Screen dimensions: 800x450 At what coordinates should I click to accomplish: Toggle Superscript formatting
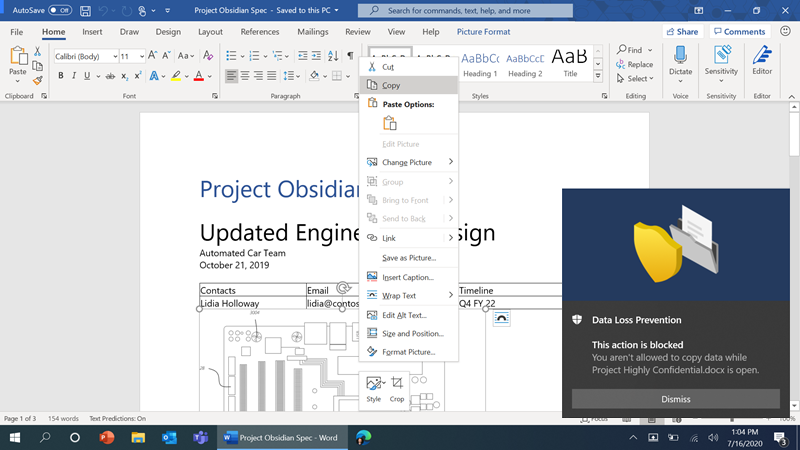pos(138,76)
